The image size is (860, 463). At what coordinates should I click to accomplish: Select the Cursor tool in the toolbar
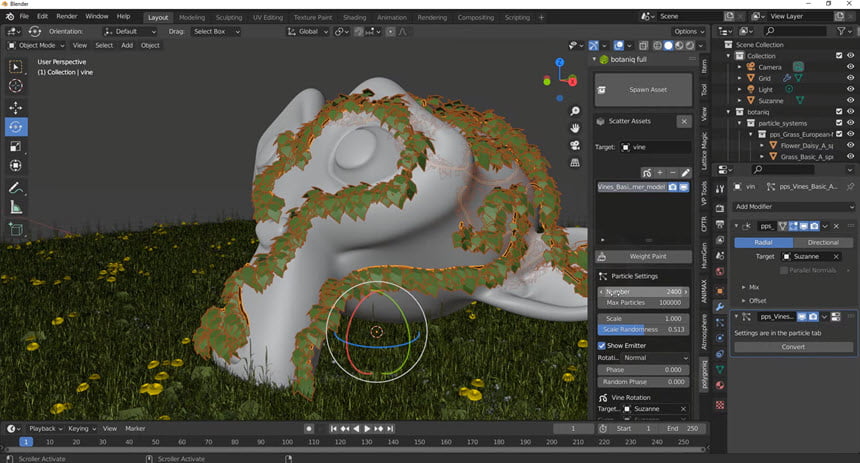[16, 86]
